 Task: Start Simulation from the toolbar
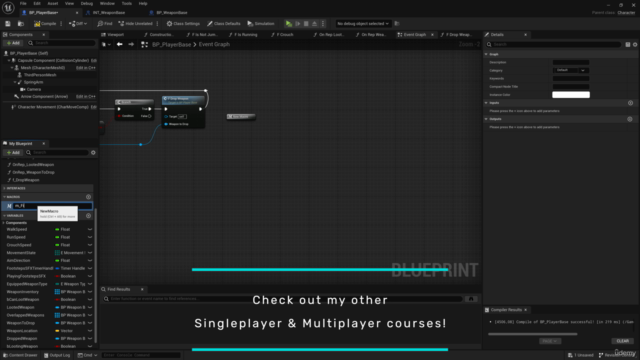point(261,24)
